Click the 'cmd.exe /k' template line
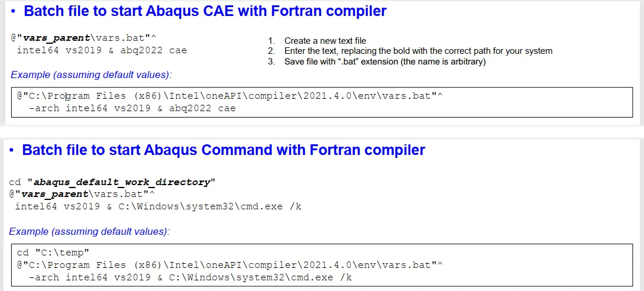644x291 pixels. click(158, 206)
